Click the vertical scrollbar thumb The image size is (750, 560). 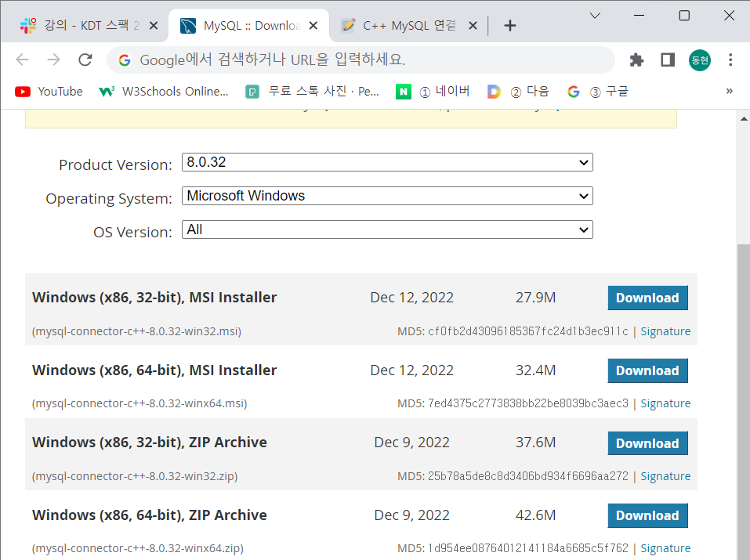click(744, 402)
